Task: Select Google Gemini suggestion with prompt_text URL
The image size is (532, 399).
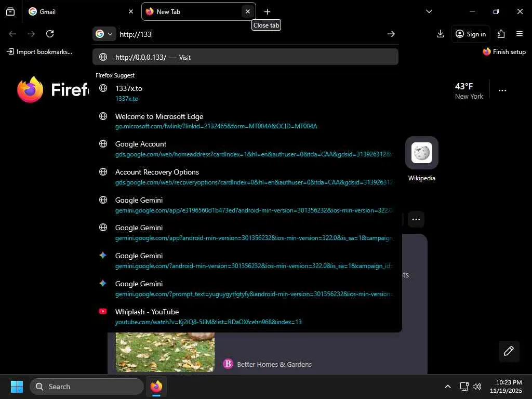Action: 245,289
